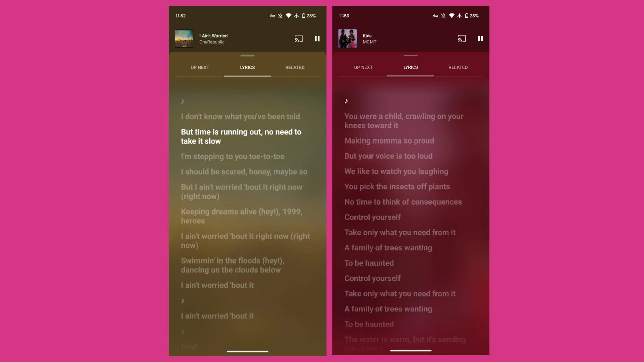Open cast icon on right player
Screen dimensions: 644x362
click(461, 38)
